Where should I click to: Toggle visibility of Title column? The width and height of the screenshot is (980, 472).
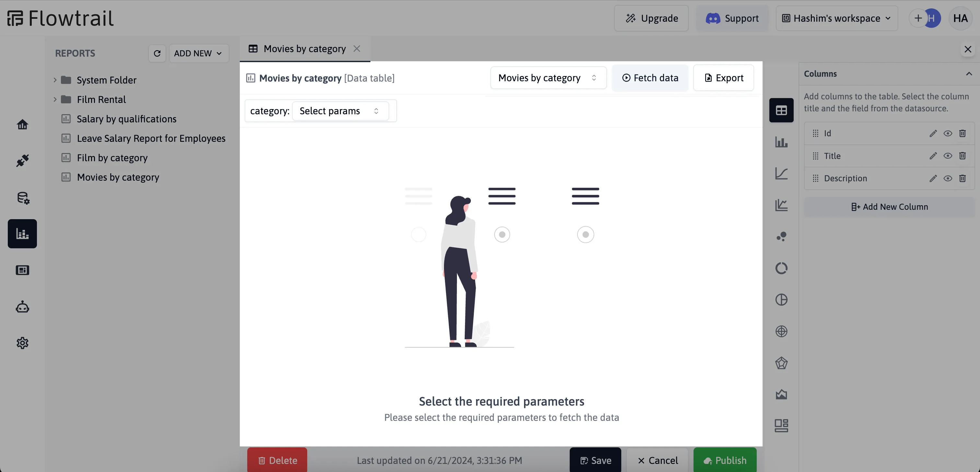click(948, 155)
